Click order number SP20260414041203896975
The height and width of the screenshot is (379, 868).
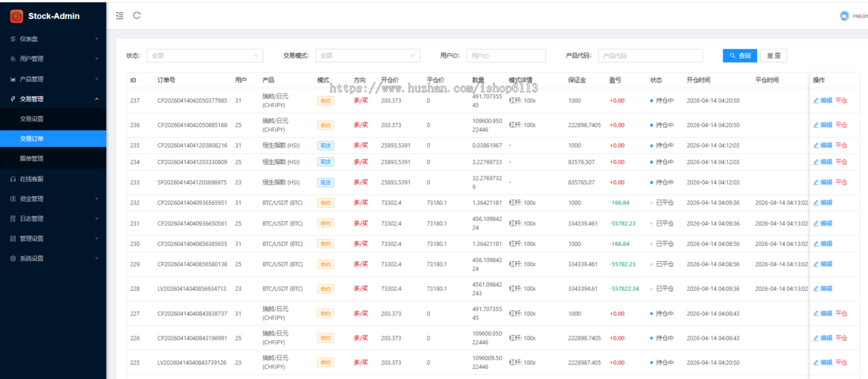[x=192, y=182]
